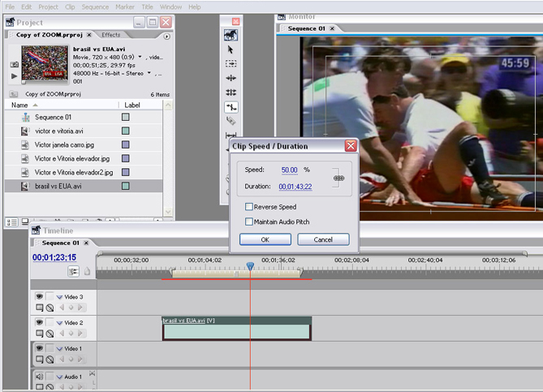543x392 pixels.
Task: Open the Sequence menu
Action: 95,6
